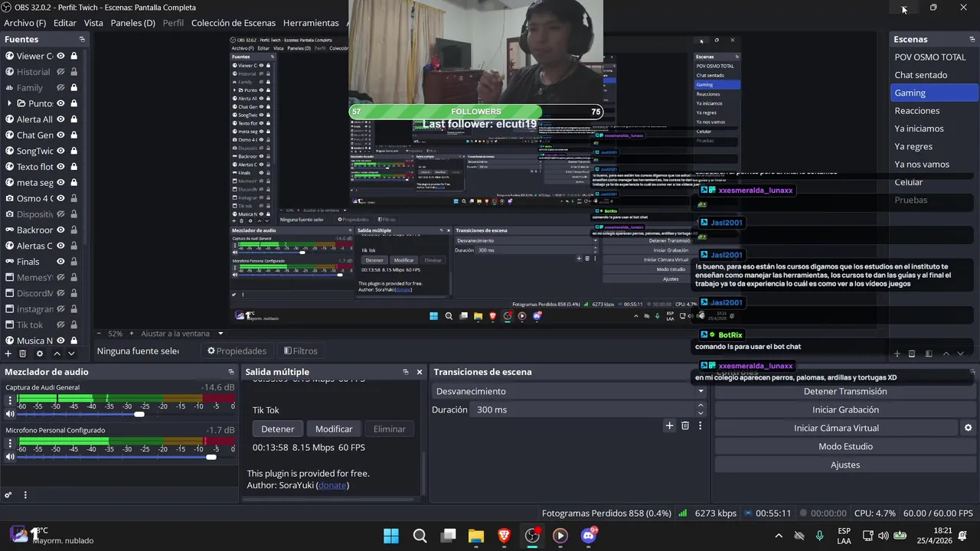Zoom out preview with minus icon
Image resolution: width=980 pixels, height=551 pixels.
pos(99,334)
